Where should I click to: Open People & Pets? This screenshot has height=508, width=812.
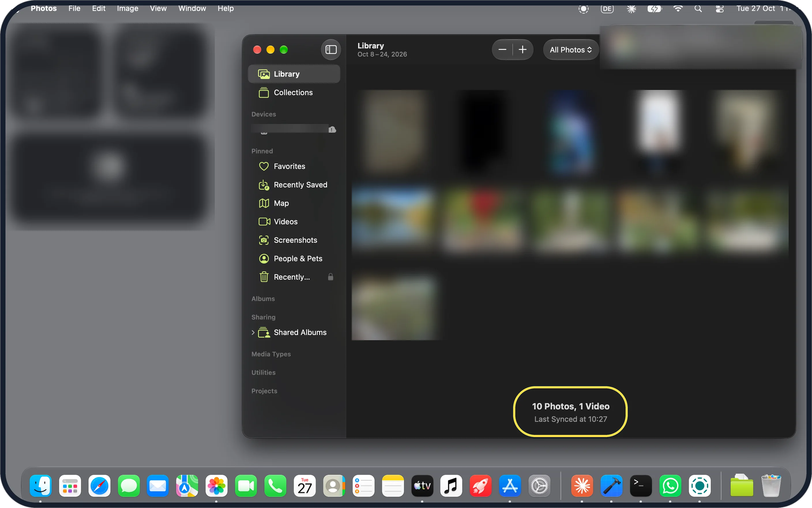[294, 259]
